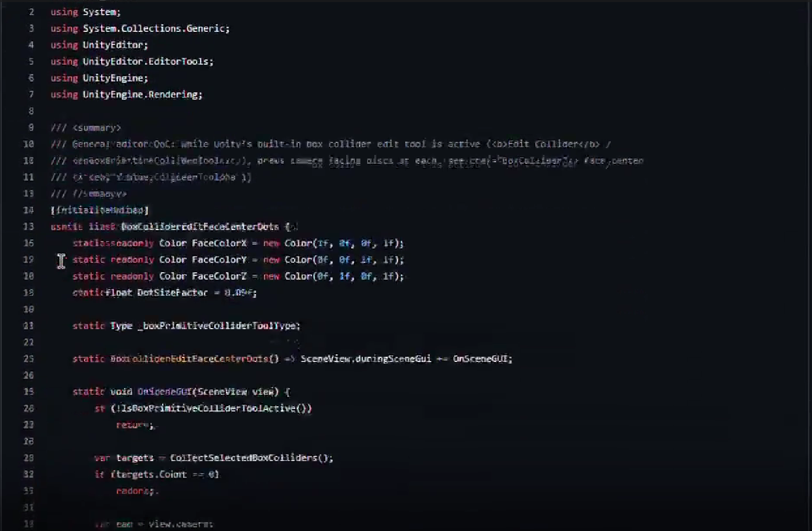
Task: Click the FaceColorY field name
Action: (219, 260)
